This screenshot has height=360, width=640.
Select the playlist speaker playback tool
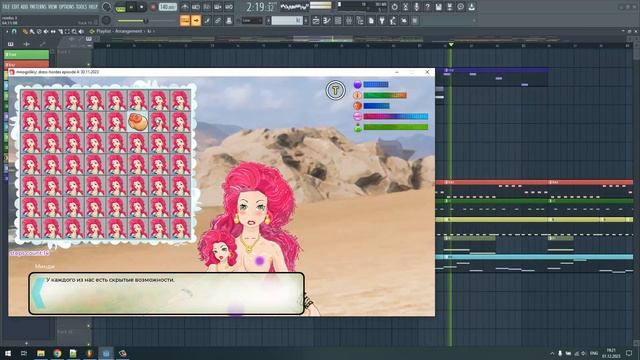click(81, 31)
